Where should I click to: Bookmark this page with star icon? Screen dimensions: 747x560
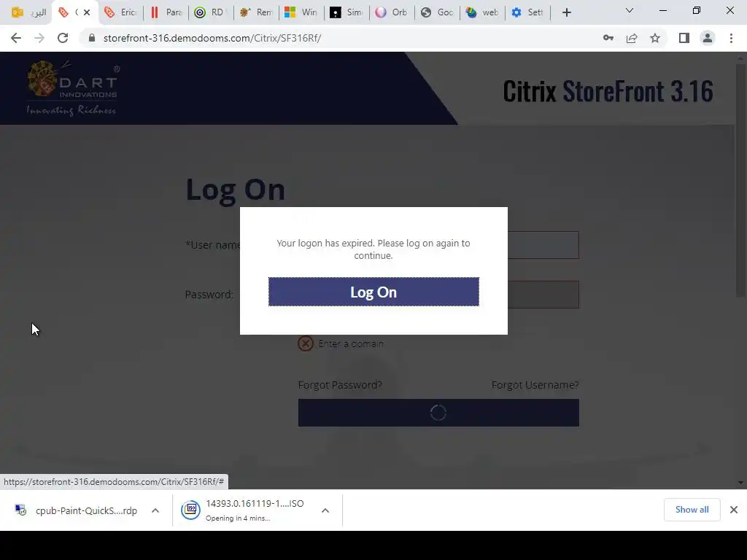[x=655, y=38]
